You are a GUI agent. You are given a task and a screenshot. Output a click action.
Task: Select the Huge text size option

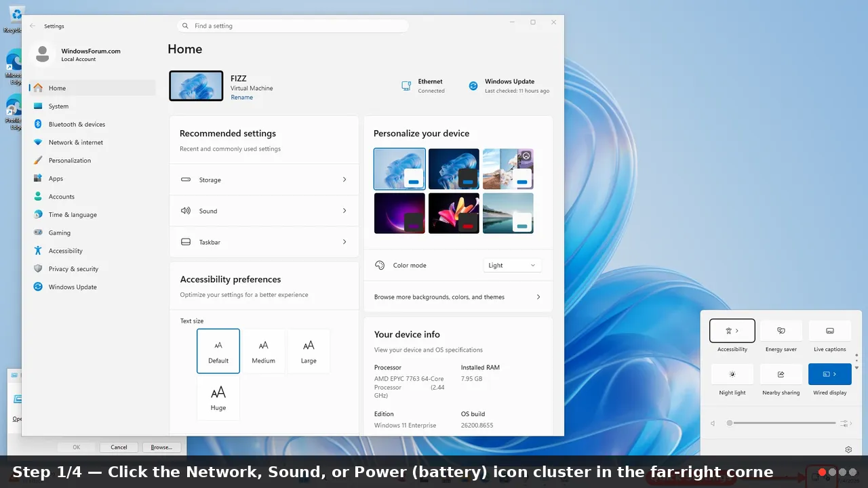point(218,399)
